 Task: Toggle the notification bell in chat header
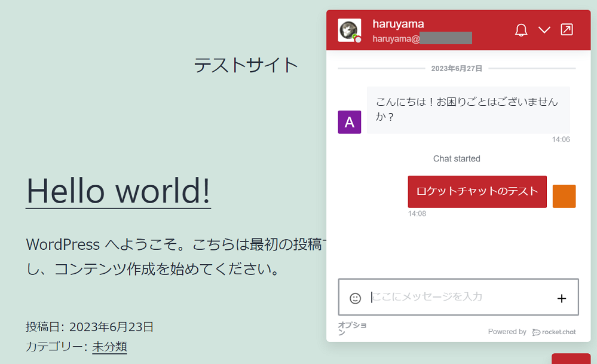pos(521,30)
